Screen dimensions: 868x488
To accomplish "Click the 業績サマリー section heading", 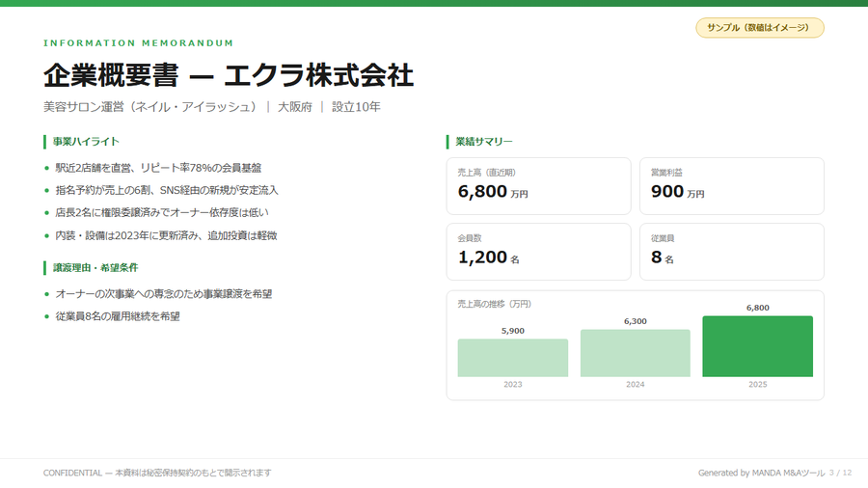I will [484, 142].
